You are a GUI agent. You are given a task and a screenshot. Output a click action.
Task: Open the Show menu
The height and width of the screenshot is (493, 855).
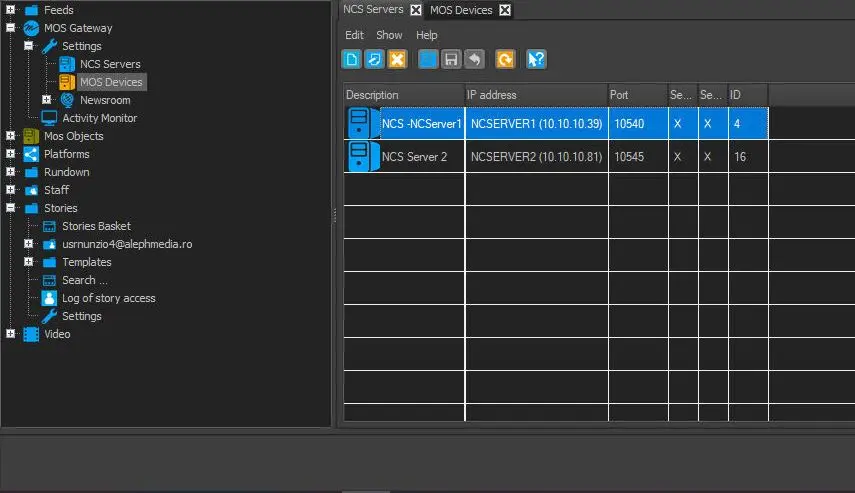pyautogui.click(x=389, y=35)
